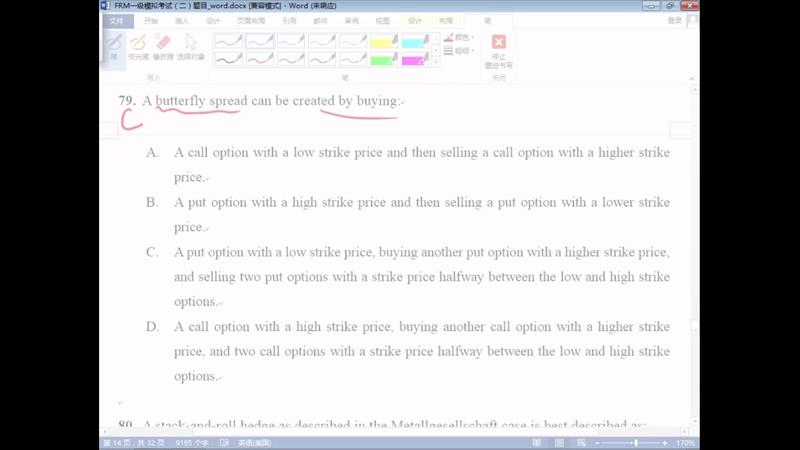Open the Design tab beside Insert
Image resolution: width=800 pixels, height=450 pixels.
tap(213, 20)
